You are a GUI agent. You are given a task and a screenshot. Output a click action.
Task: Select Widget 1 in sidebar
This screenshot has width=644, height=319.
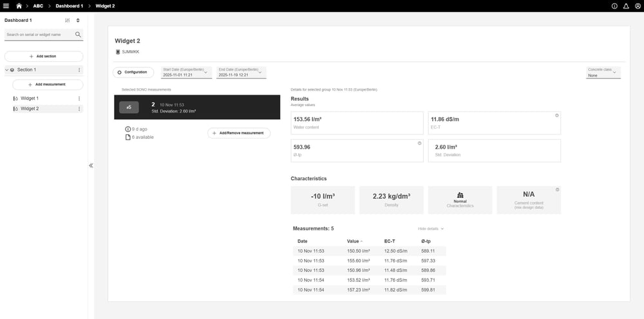(30, 98)
